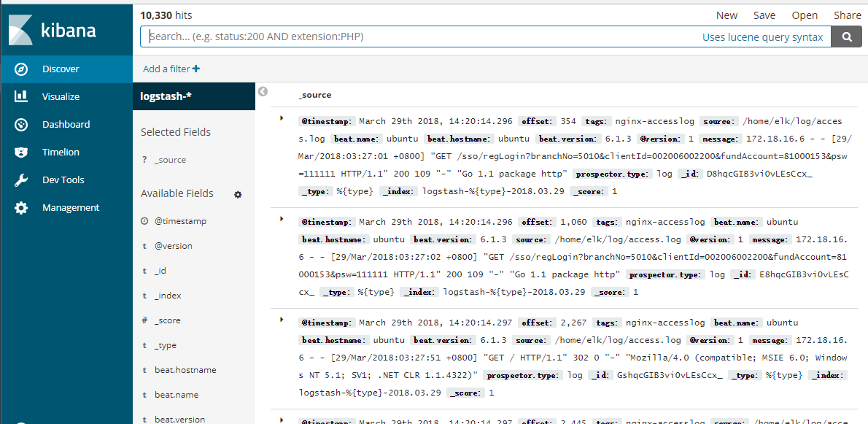Viewport: 868px width, 424px height.
Task: Expand the log row with offset 2,267
Action: point(282,320)
